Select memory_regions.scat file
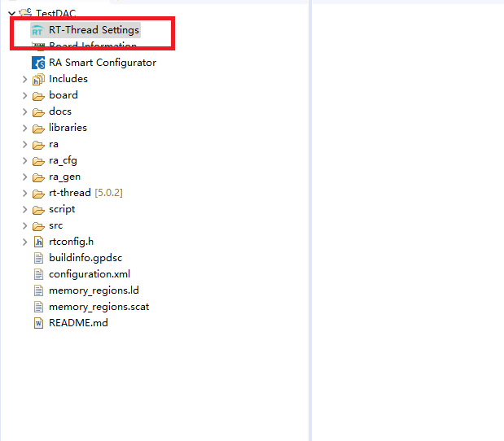504x441 pixels. tap(99, 307)
